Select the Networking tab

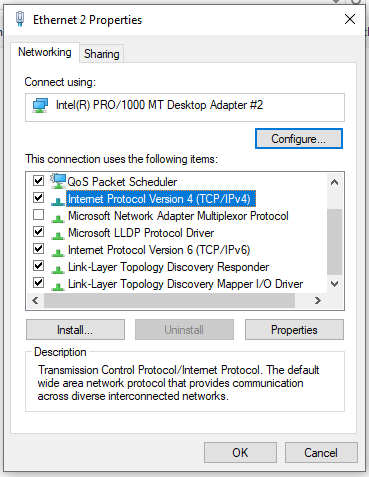[45, 52]
